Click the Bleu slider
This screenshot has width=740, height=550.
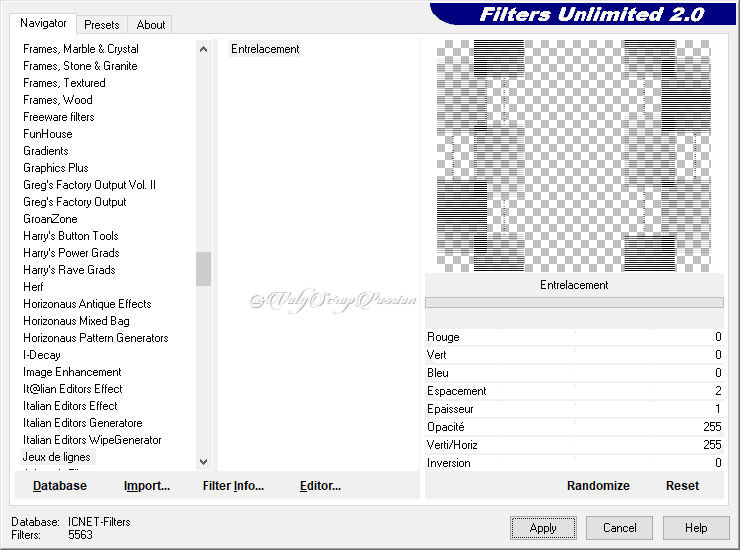pos(574,373)
